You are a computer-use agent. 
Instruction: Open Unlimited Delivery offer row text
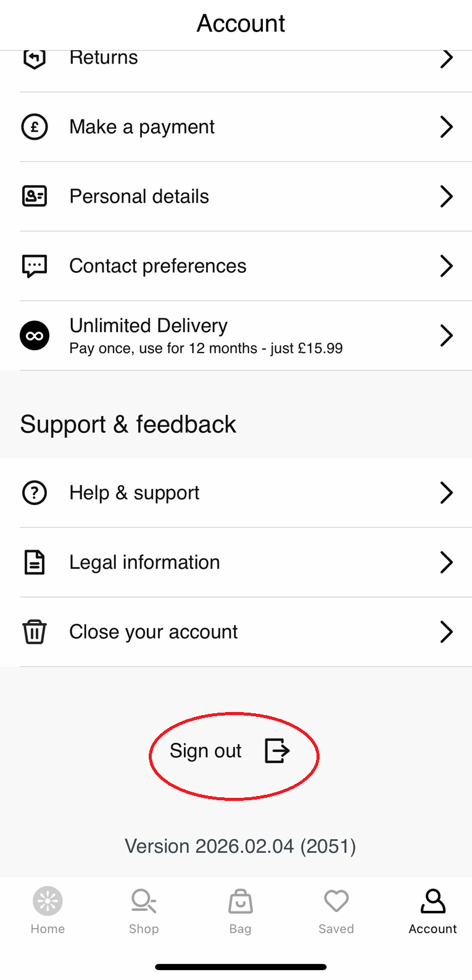(206, 336)
